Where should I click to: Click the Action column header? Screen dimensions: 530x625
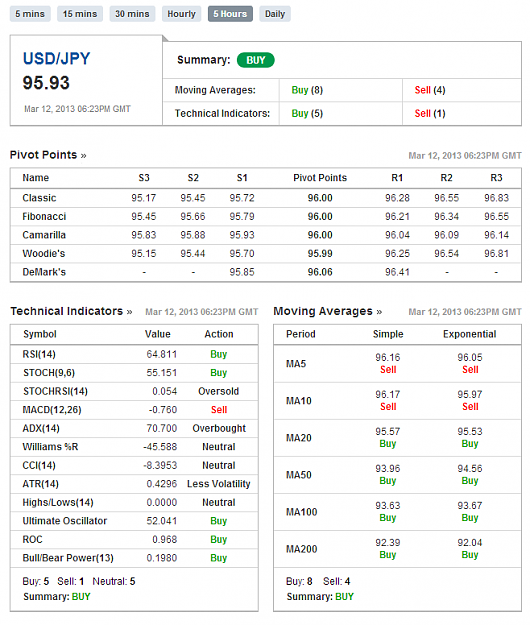219,334
